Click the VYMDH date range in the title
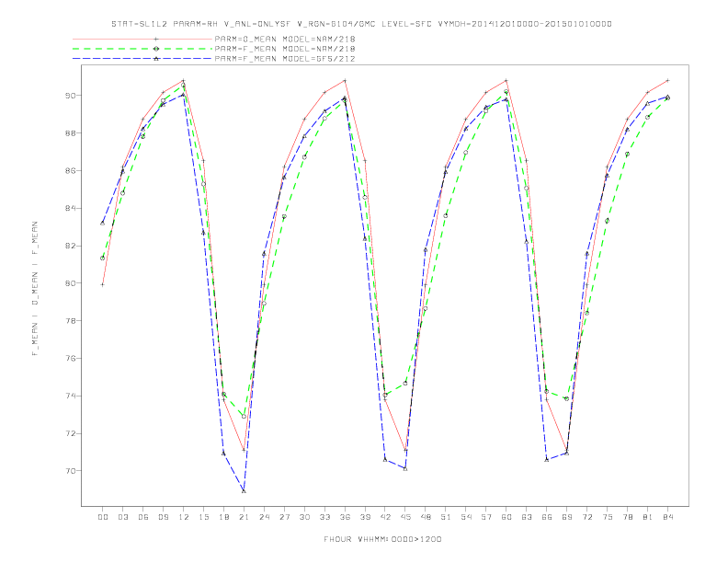Screen dimensions: 728x563 (525, 24)
